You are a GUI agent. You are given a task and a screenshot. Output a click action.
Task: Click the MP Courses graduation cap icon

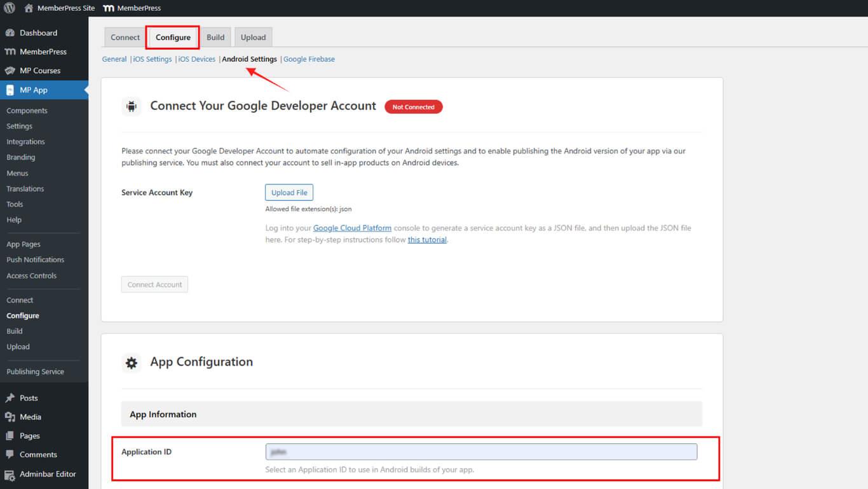click(x=11, y=70)
